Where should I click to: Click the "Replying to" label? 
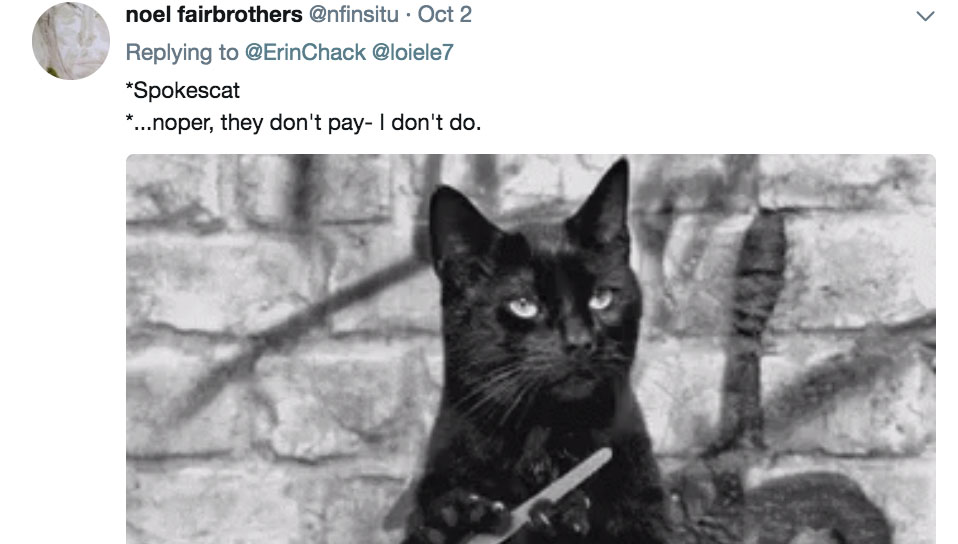point(182,53)
